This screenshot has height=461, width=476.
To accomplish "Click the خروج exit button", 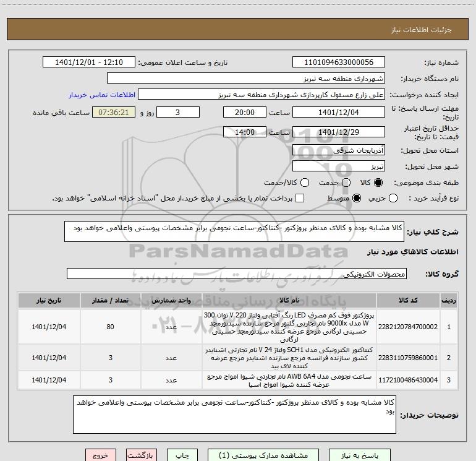I will [x=101, y=455].
